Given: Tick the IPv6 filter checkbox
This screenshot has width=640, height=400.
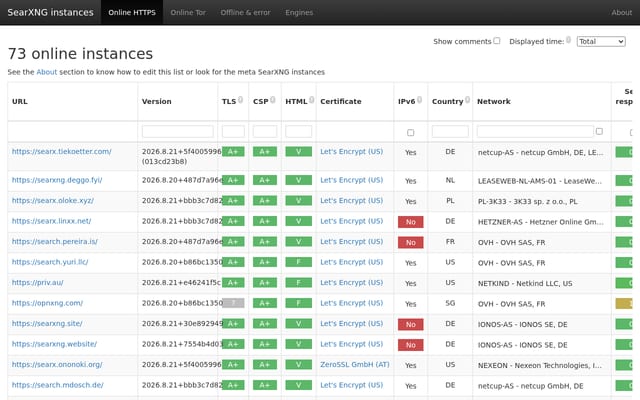Looking at the screenshot, I should click(x=411, y=133).
